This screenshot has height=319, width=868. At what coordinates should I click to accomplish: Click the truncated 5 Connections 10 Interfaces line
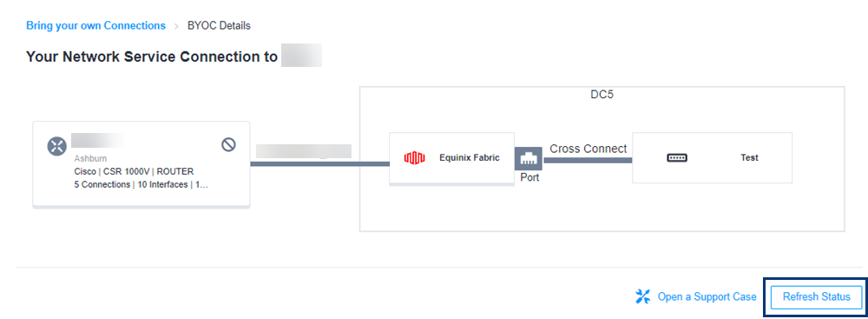(x=141, y=185)
